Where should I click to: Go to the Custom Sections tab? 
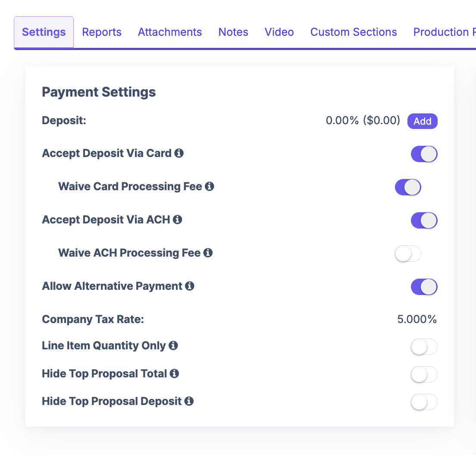pyautogui.click(x=354, y=32)
